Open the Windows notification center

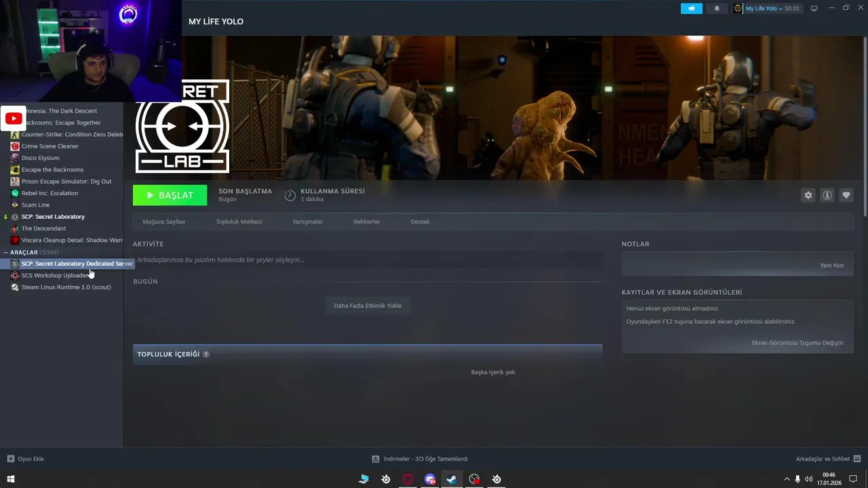(853, 479)
